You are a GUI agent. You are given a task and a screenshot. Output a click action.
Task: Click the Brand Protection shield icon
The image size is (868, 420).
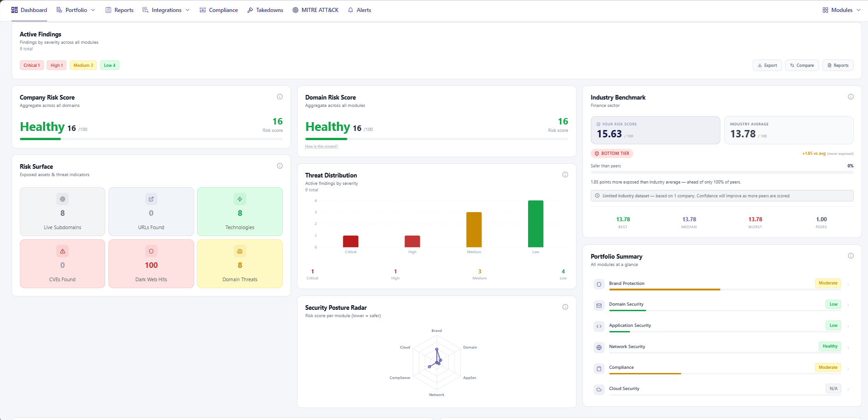(599, 284)
